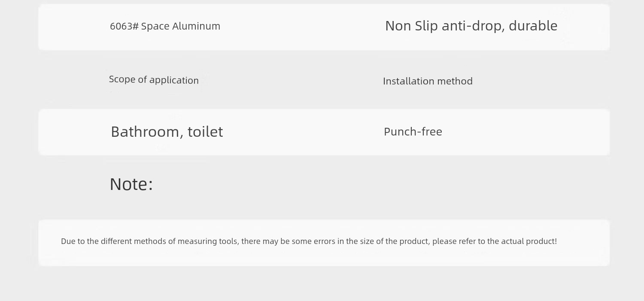Click the 'Installation method' heading

[x=428, y=81]
